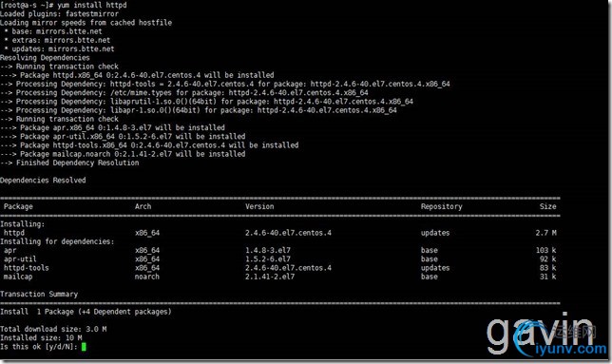Select the '* base: mirrors.btte.net' line

coord(53,31)
